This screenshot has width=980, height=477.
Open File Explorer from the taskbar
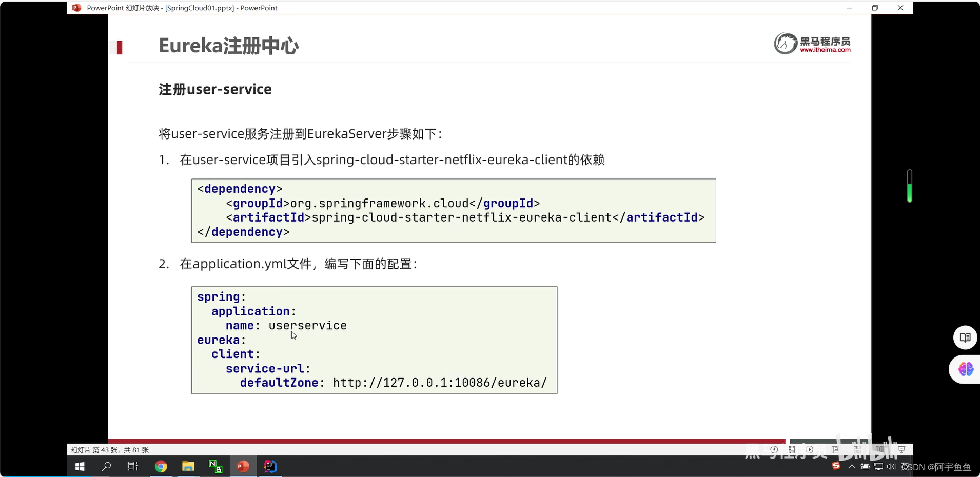click(x=188, y=466)
